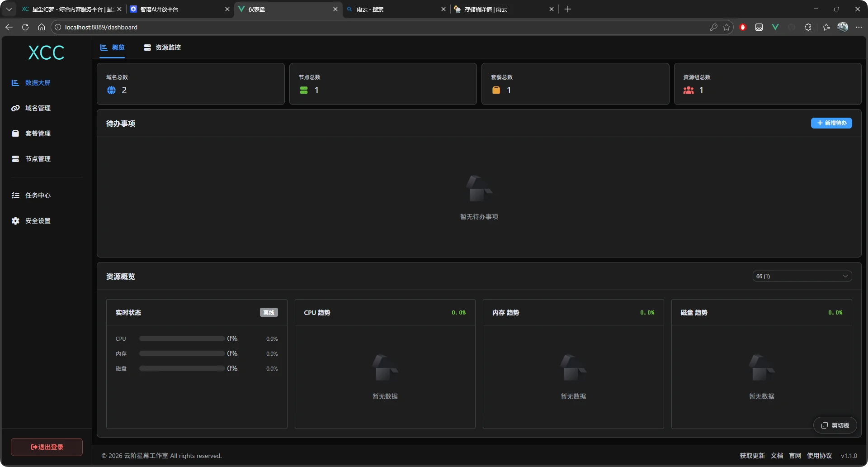868x467 pixels.
Task: Open 域名管理 in the sidebar
Action: (38, 108)
